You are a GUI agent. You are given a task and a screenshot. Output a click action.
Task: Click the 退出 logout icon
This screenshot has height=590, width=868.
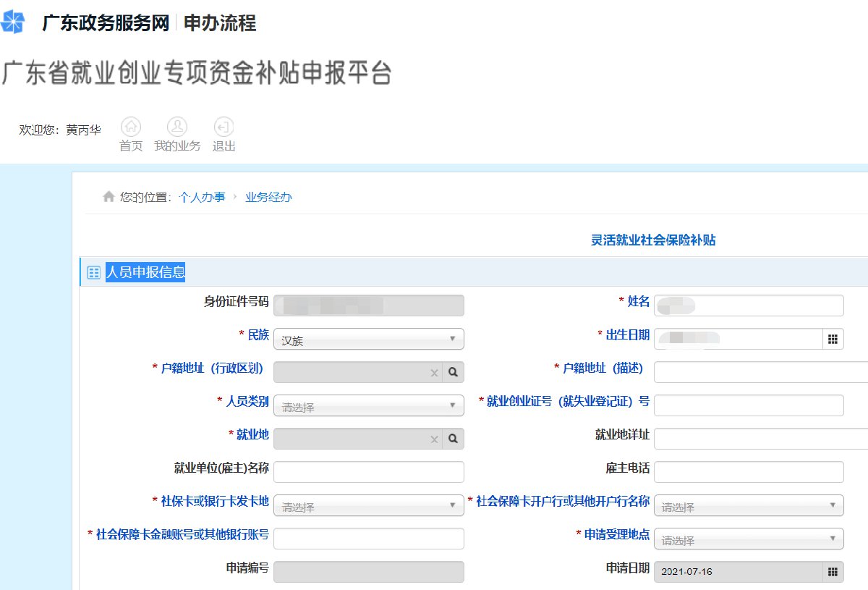pos(224,127)
